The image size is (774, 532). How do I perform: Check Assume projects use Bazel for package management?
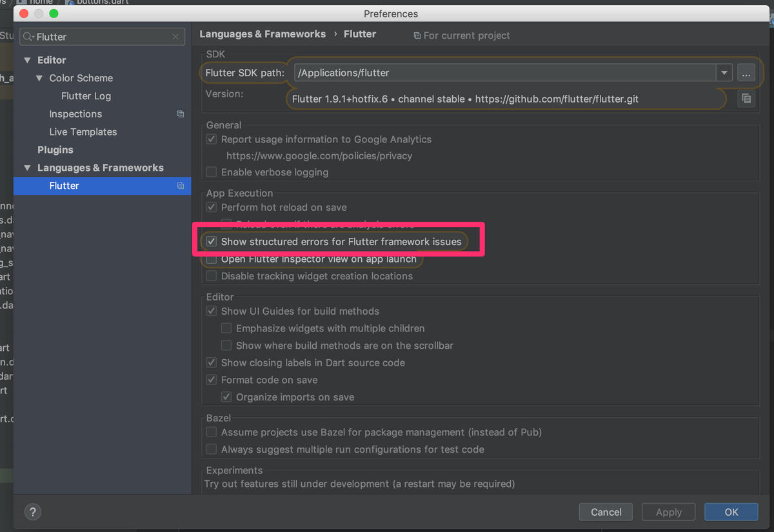pos(212,432)
